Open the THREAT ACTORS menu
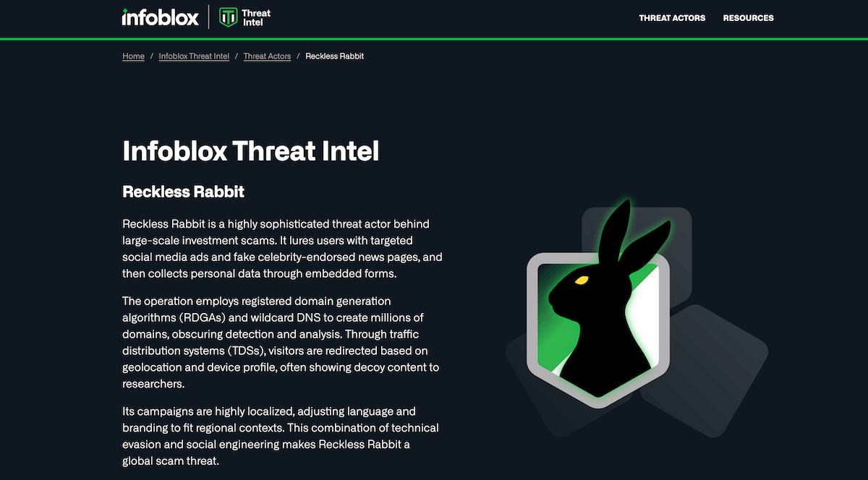This screenshot has width=868, height=480. click(x=672, y=18)
